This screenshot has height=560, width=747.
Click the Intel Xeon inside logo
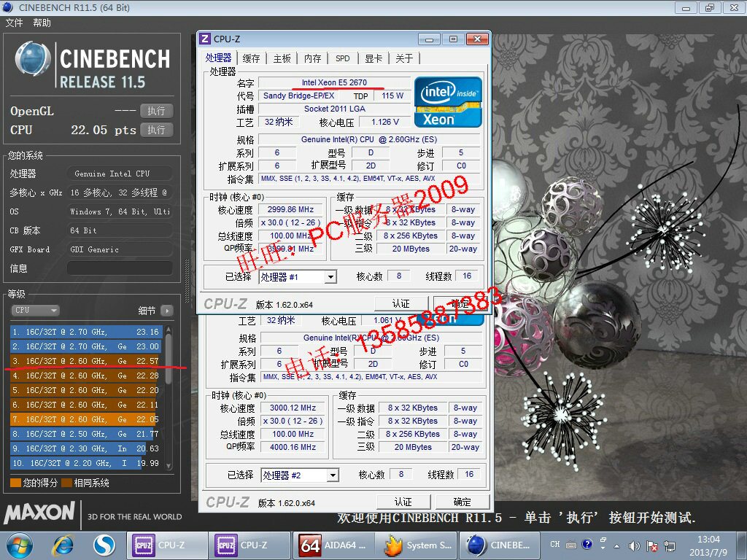(x=448, y=102)
